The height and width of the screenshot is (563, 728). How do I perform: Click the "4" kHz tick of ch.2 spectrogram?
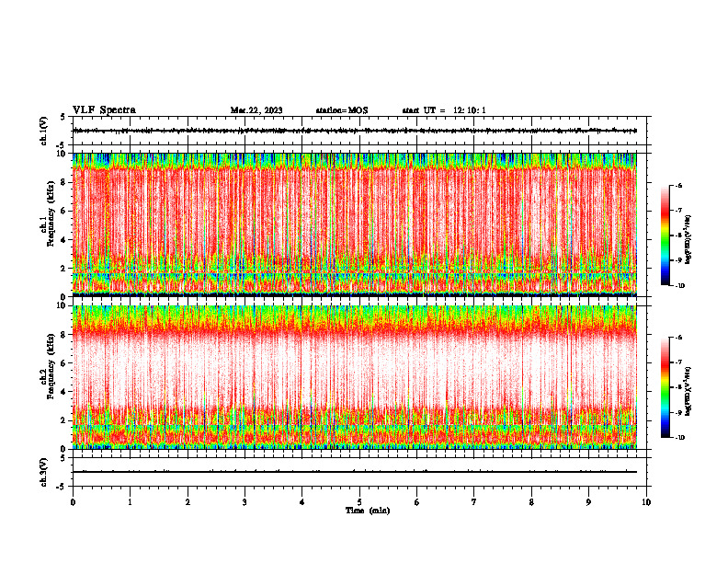(x=64, y=392)
